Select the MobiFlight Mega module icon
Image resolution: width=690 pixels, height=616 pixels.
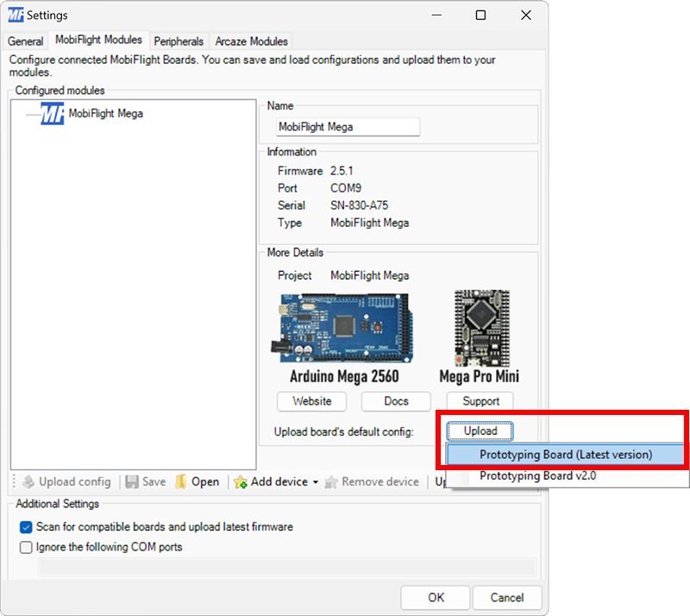click(53, 113)
